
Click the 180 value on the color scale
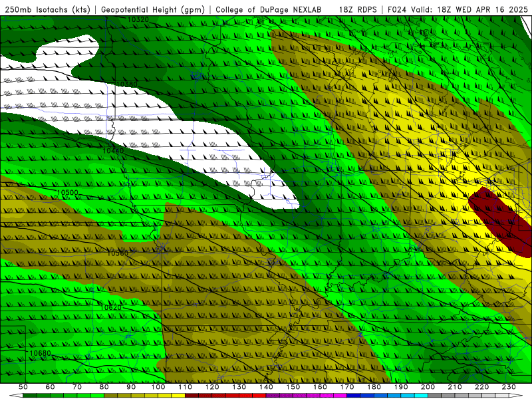374,387
